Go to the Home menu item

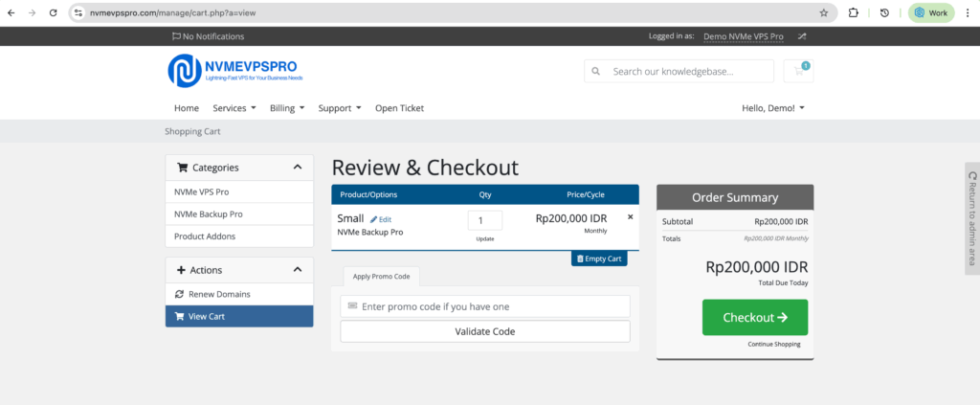click(187, 108)
